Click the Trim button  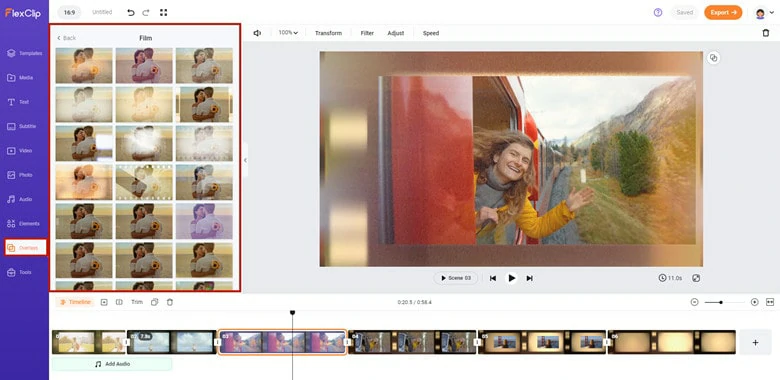(137, 302)
